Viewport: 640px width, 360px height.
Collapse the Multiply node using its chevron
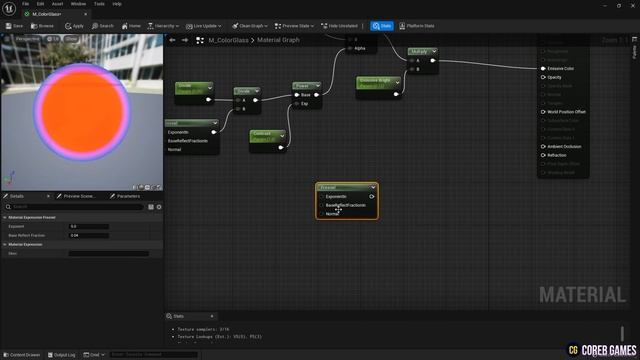[x=434, y=51]
